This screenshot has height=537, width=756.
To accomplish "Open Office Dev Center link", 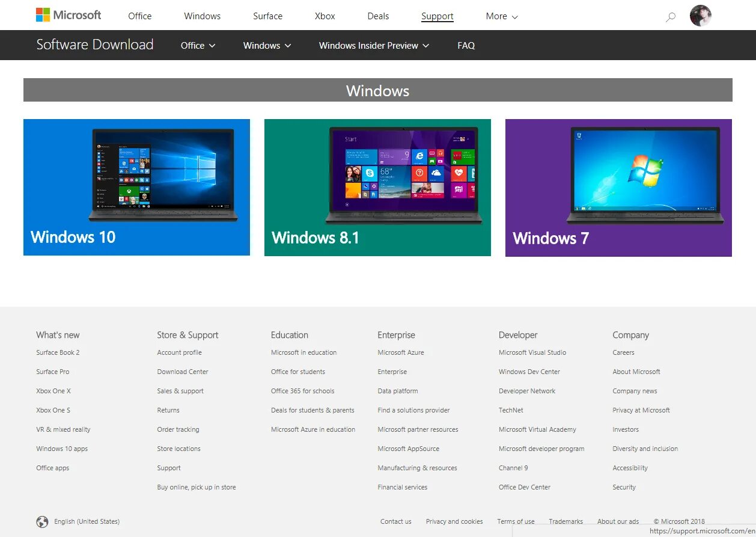I will click(525, 487).
